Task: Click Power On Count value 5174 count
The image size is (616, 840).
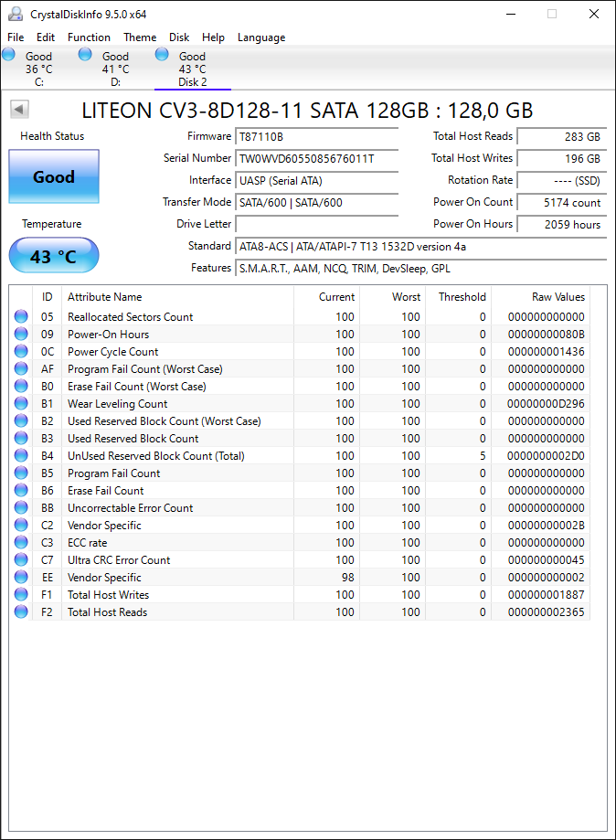Action: (x=562, y=203)
